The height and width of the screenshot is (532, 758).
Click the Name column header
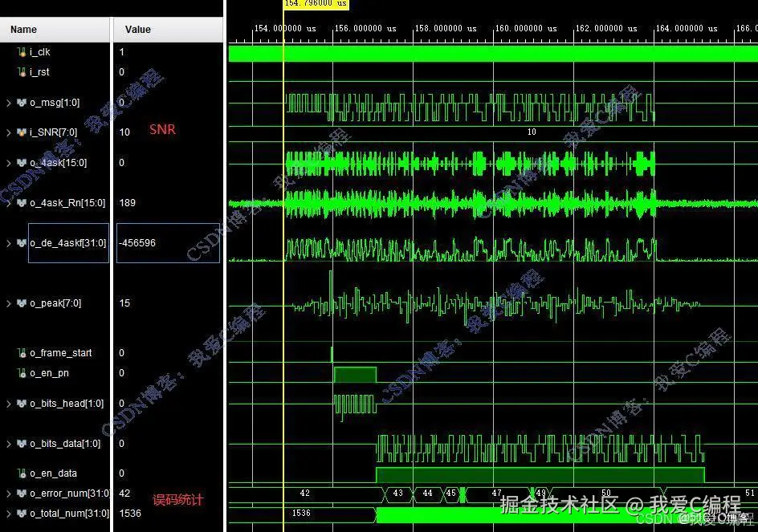click(x=55, y=30)
